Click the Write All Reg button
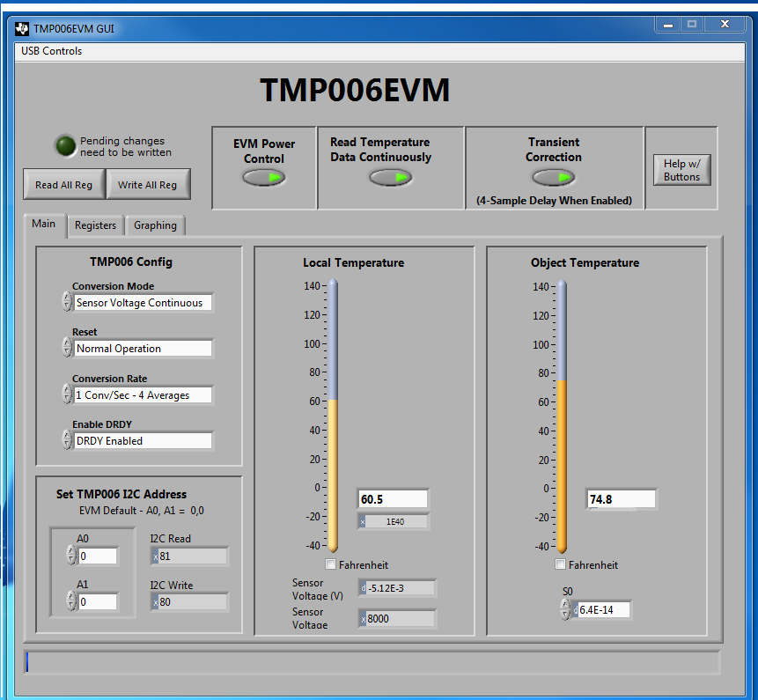This screenshot has width=758, height=700. click(147, 185)
